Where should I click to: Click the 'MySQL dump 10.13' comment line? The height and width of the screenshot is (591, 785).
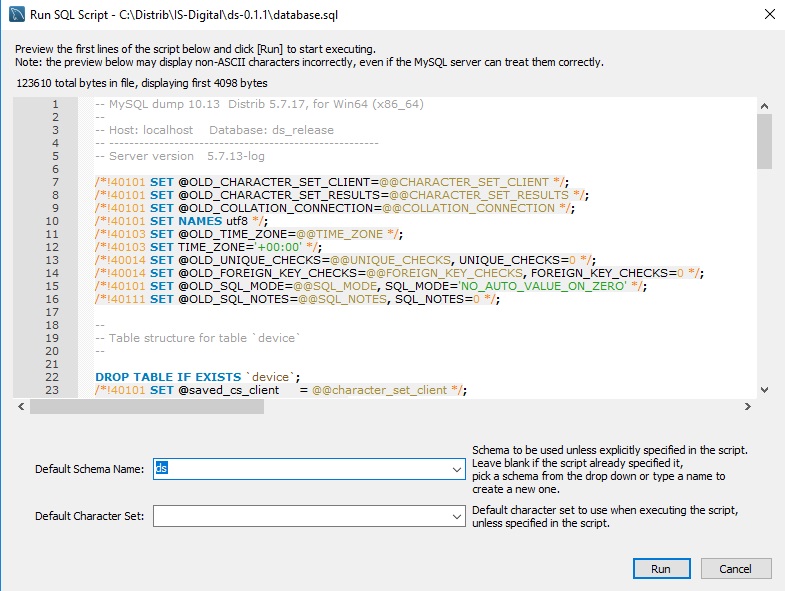259,104
